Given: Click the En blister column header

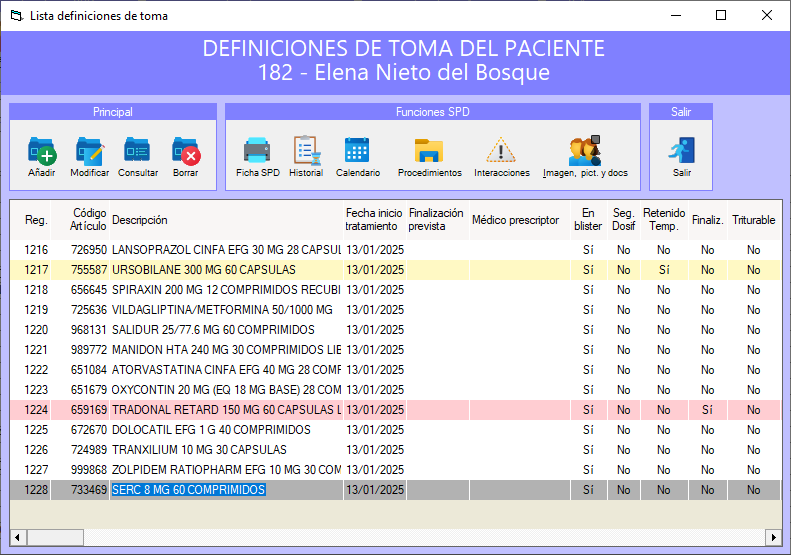Looking at the screenshot, I should click(588, 219).
